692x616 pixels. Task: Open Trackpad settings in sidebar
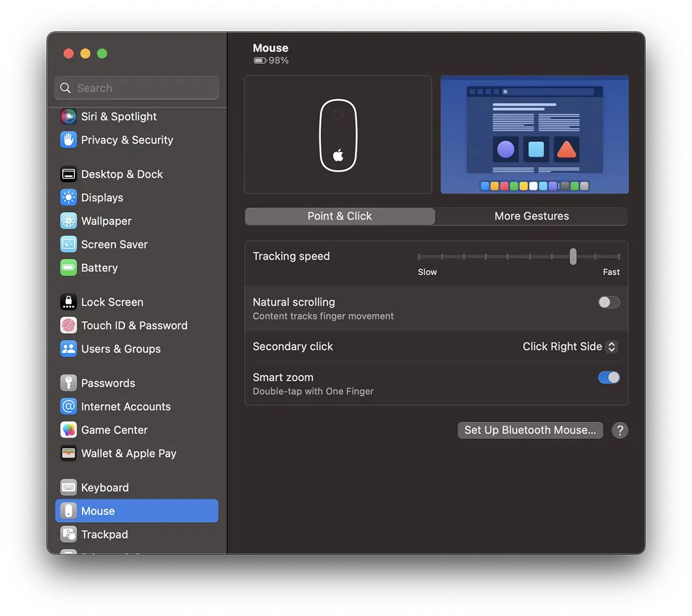click(104, 535)
